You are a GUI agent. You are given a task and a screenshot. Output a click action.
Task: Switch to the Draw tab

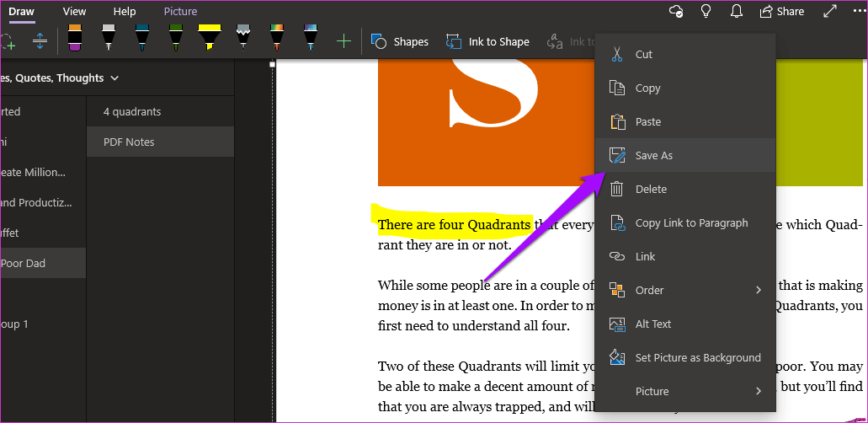[x=22, y=11]
